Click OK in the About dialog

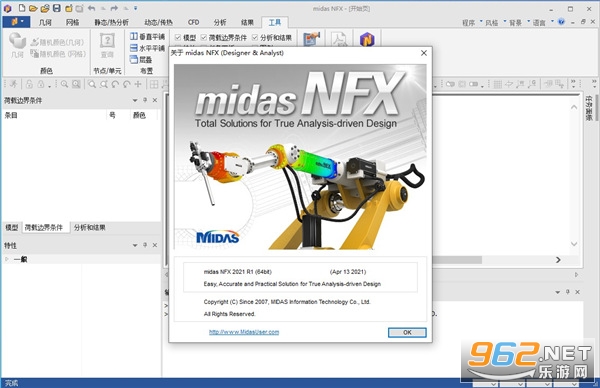(407, 333)
